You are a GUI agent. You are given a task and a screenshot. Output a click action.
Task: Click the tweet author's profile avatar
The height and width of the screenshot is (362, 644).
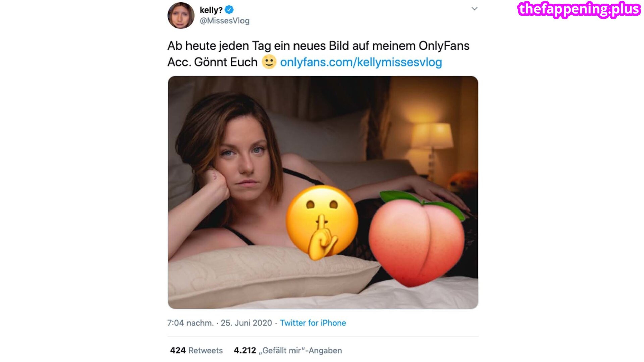(181, 15)
